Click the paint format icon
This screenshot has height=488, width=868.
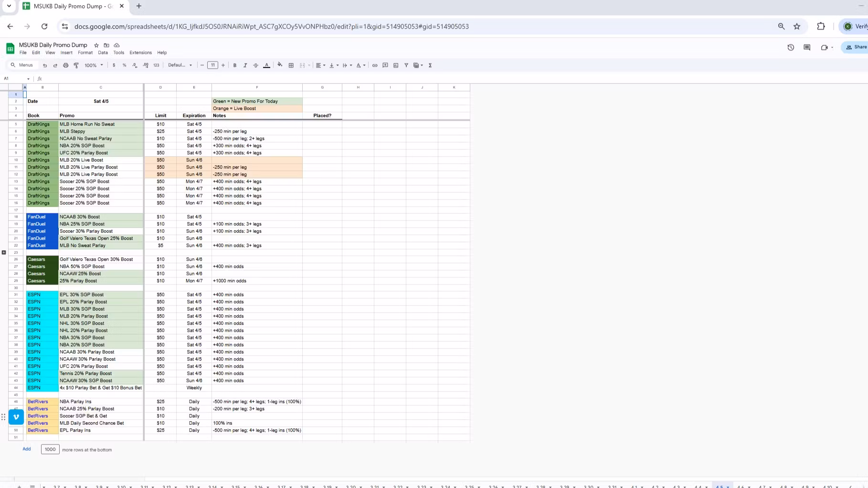pos(76,65)
